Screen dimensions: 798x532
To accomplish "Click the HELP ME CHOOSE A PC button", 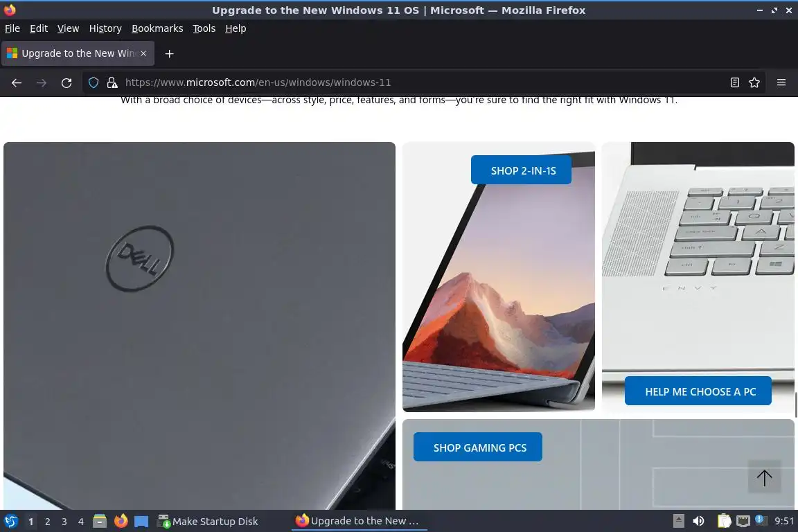I will pos(698,391).
